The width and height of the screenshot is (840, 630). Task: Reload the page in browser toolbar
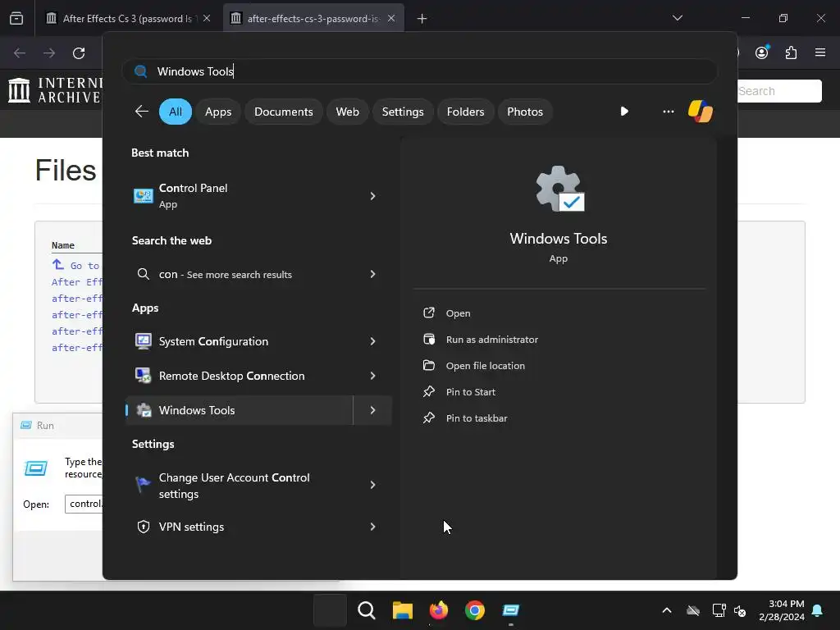pos(79,53)
